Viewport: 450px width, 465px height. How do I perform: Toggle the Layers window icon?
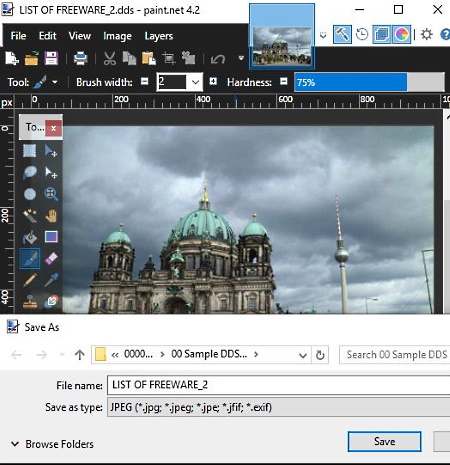tap(381, 34)
